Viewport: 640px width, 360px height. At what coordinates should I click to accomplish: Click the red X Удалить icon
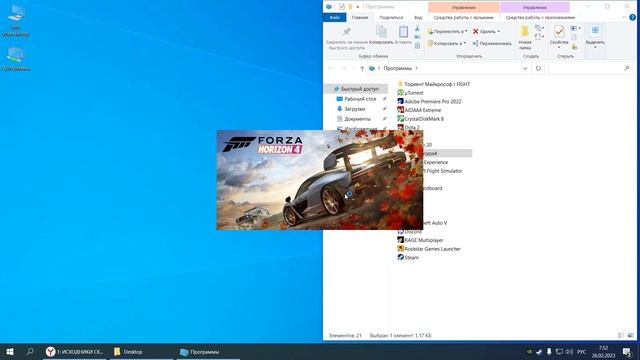(476, 31)
